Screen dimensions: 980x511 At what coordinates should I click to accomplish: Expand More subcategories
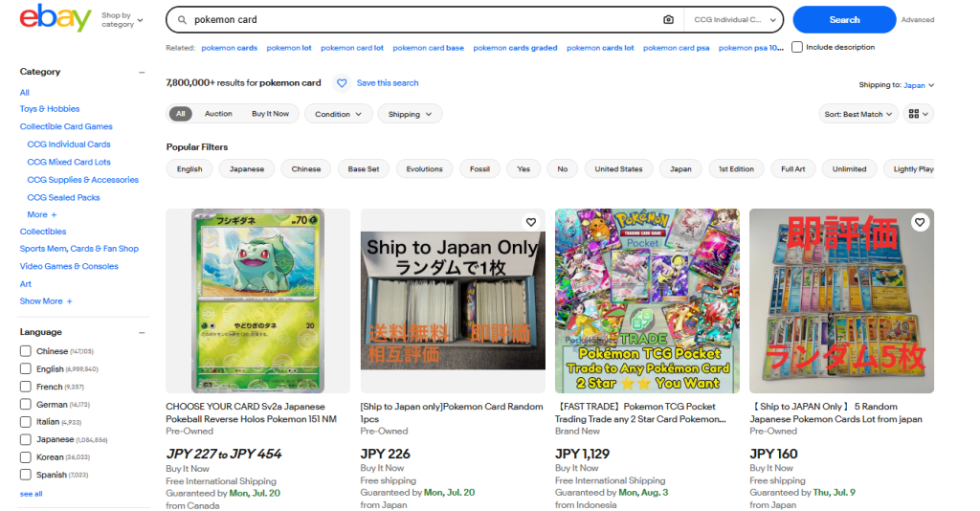coord(42,214)
